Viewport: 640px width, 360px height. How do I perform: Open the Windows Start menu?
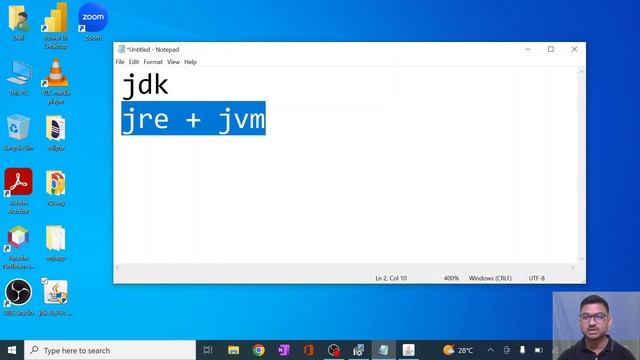click(x=12, y=350)
